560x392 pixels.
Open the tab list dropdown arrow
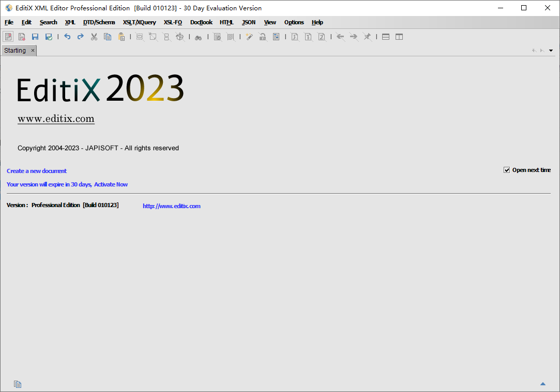pyautogui.click(x=551, y=51)
